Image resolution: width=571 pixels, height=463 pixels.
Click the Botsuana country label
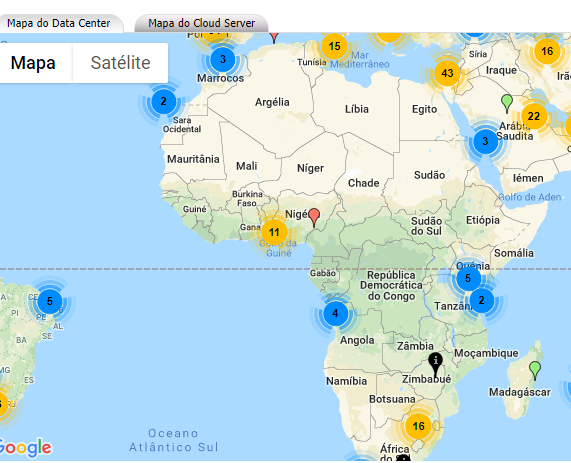point(392,399)
